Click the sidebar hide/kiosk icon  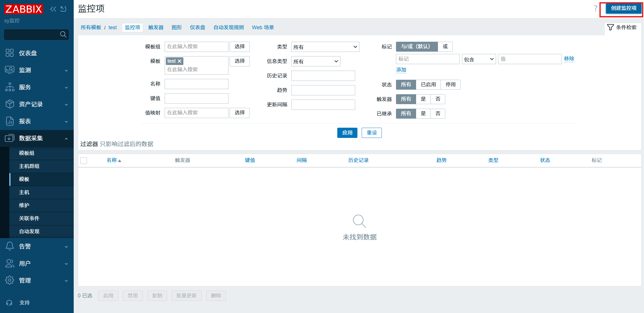[63, 9]
